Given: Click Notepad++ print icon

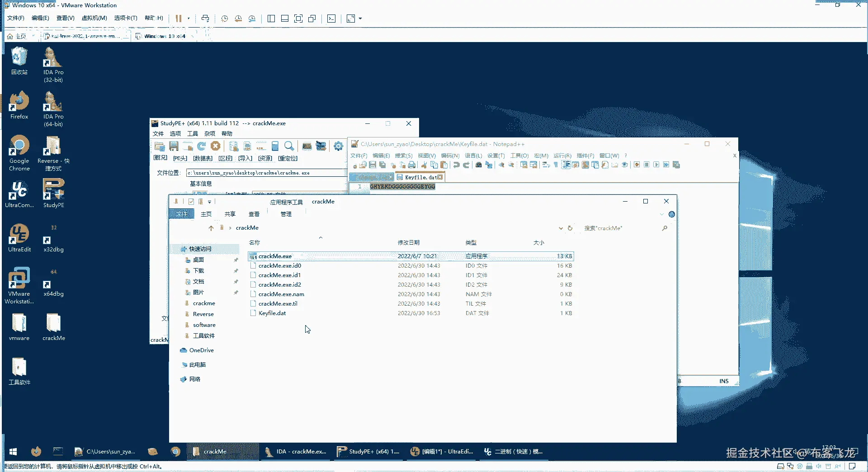Looking at the screenshot, I should [x=412, y=165].
